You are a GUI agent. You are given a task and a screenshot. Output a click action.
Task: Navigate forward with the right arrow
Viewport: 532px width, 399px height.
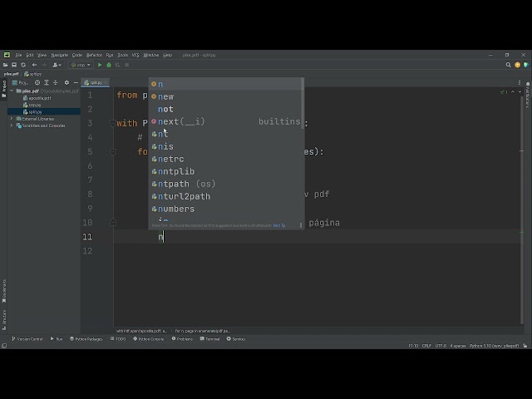44,65
